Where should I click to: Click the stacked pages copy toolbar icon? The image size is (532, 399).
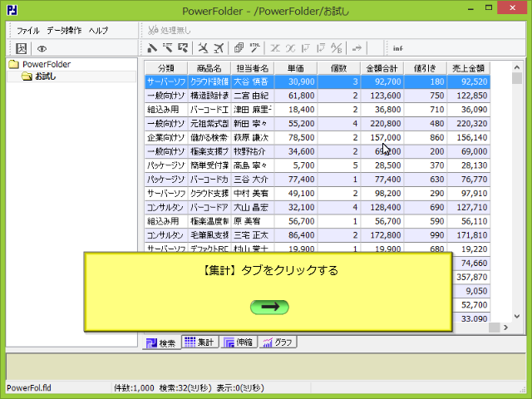tap(239, 48)
